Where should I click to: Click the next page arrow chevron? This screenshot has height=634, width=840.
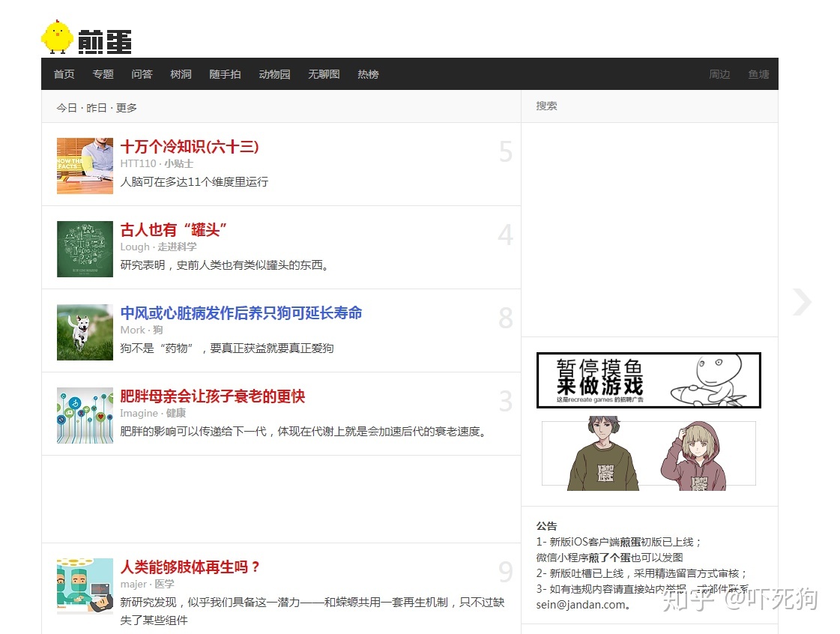click(x=802, y=302)
